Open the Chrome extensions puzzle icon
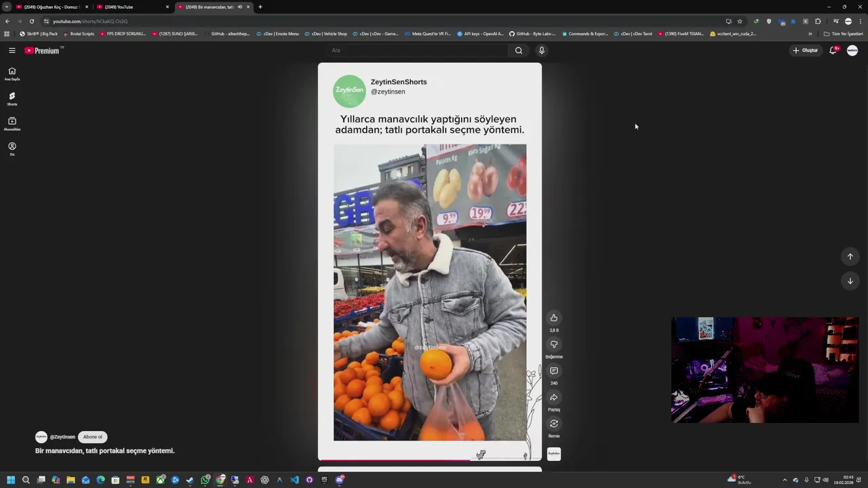Image resolution: width=868 pixels, height=488 pixels. tap(818, 21)
